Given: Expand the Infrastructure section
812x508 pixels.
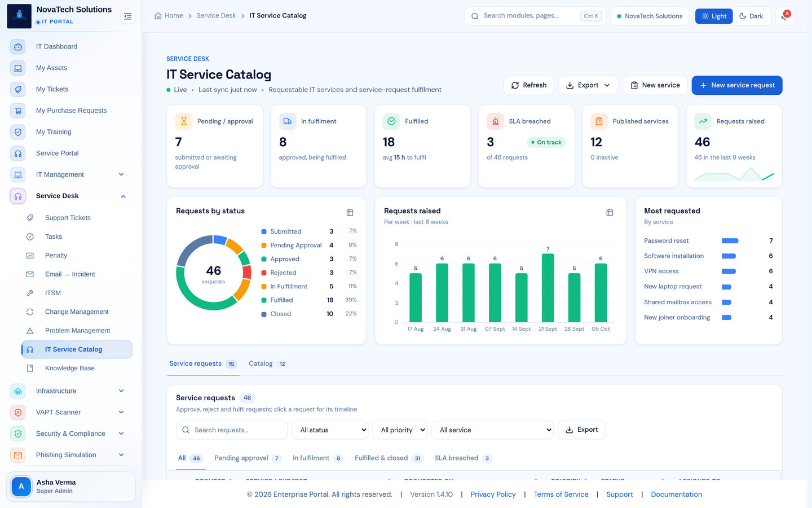Looking at the screenshot, I should tap(121, 391).
